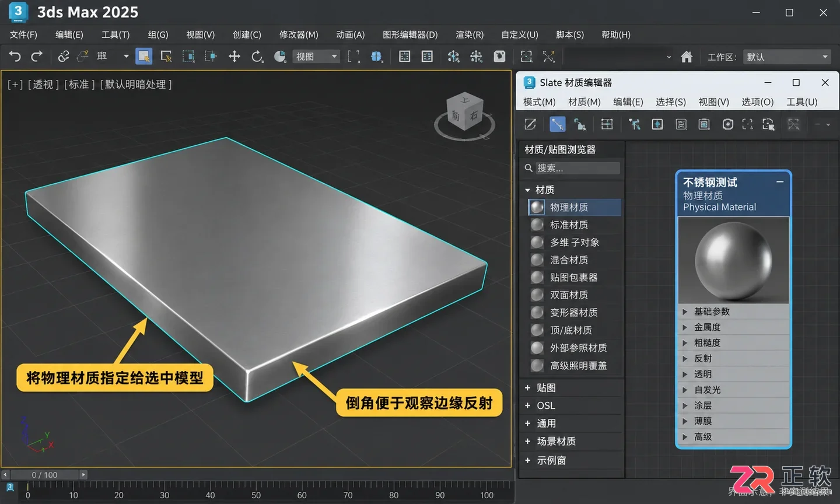Open the 文件(F) menu
Viewport: 840px width, 504px height.
coord(23,34)
